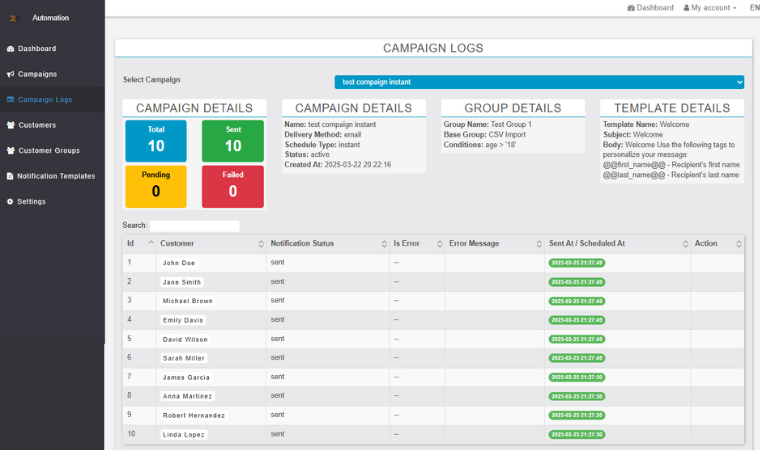Click customer David Wilson
The width and height of the screenshot is (760, 450).
(x=185, y=339)
